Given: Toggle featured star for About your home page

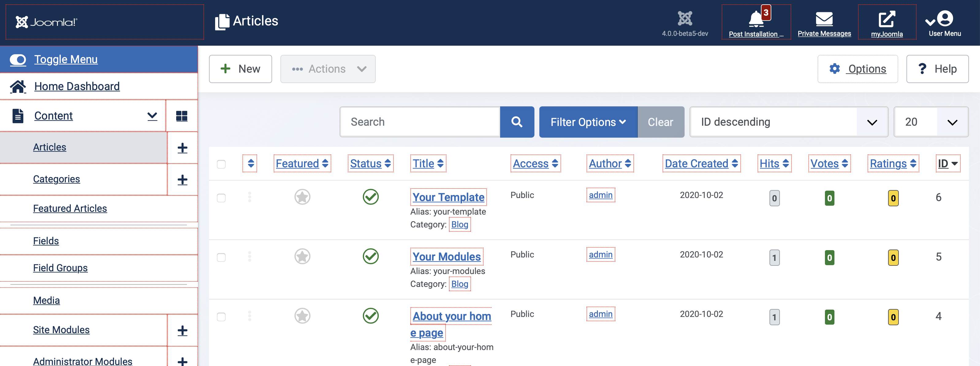Looking at the screenshot, I should (302, 316).
